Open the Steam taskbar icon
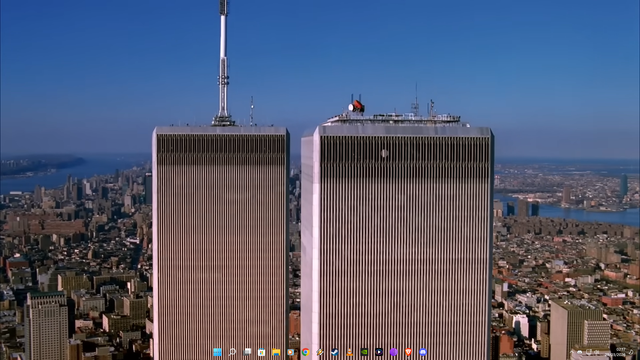 (335, 352)
